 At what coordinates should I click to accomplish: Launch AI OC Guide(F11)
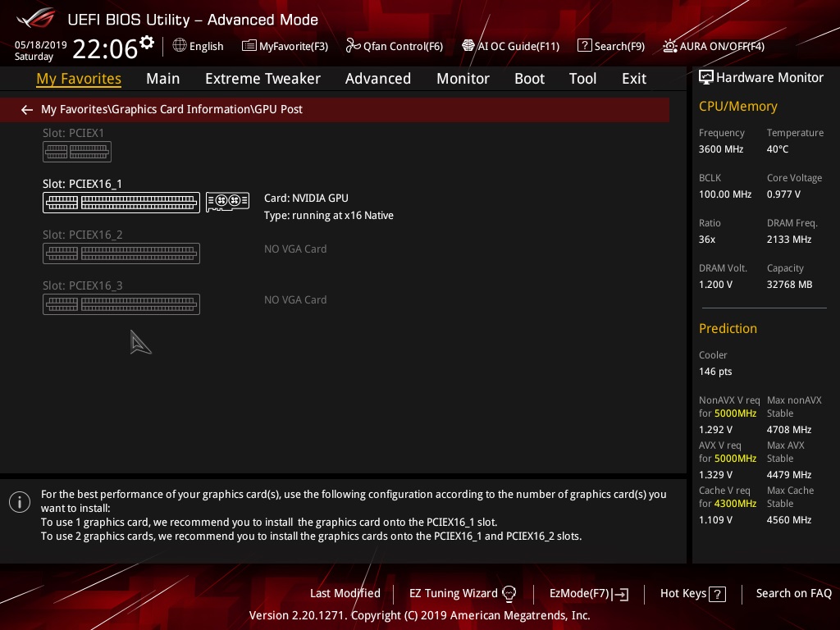pos(518,47)
